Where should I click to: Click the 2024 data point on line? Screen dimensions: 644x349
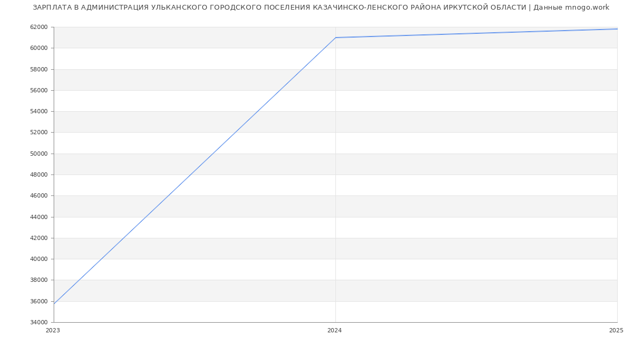335,38
